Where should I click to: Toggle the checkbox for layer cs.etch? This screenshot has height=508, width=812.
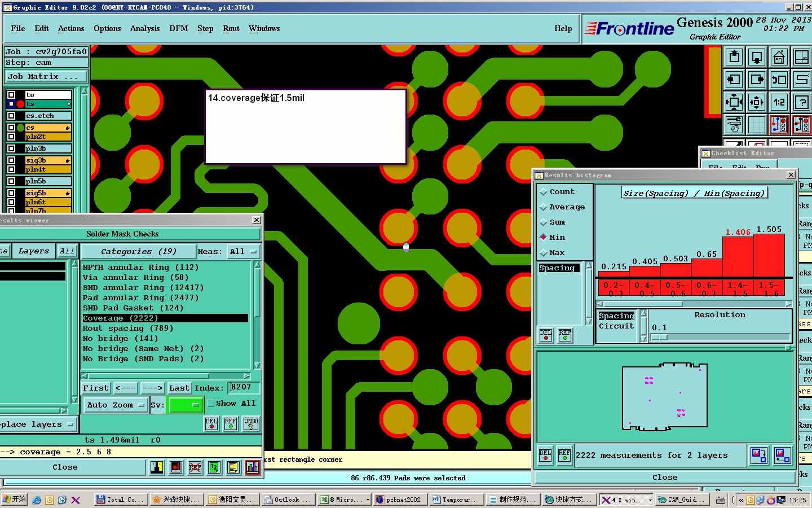click(11, 116)
